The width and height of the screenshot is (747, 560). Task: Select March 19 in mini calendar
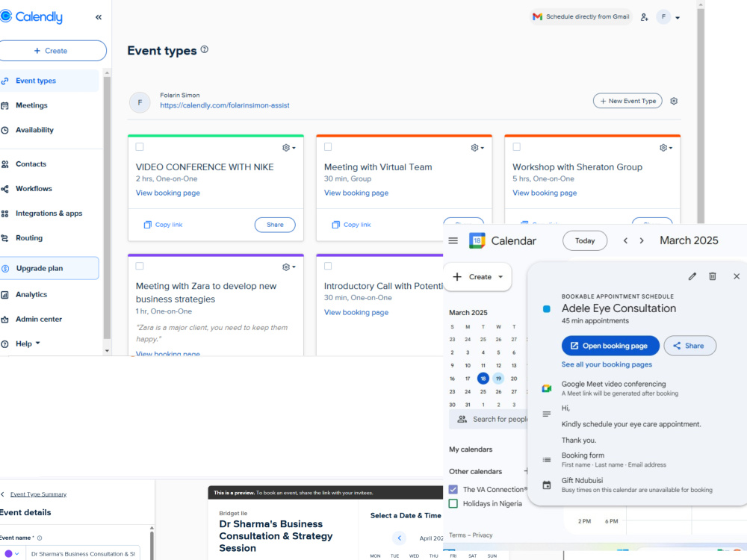coord(498,379)
